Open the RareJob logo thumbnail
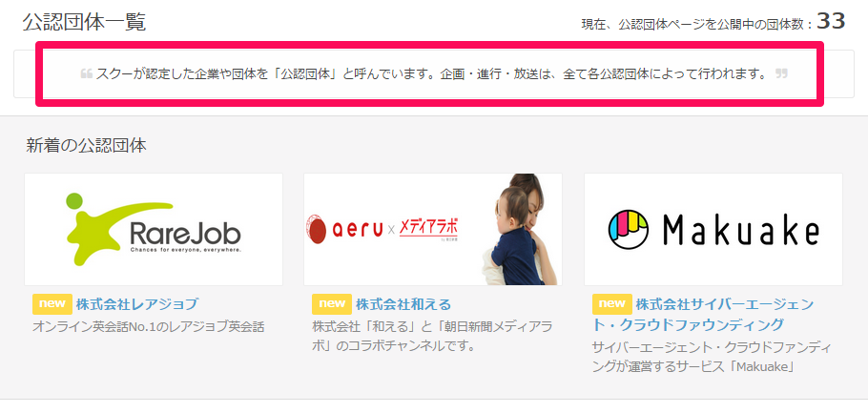The width and height of the screenshot is (868, 413). [154, 229]
